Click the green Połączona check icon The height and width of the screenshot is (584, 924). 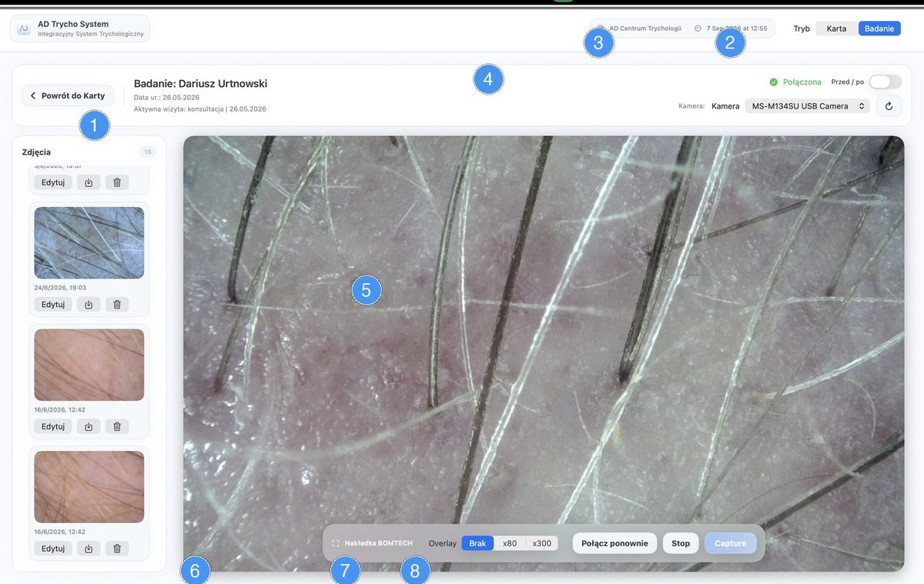[x=774, y=82]
